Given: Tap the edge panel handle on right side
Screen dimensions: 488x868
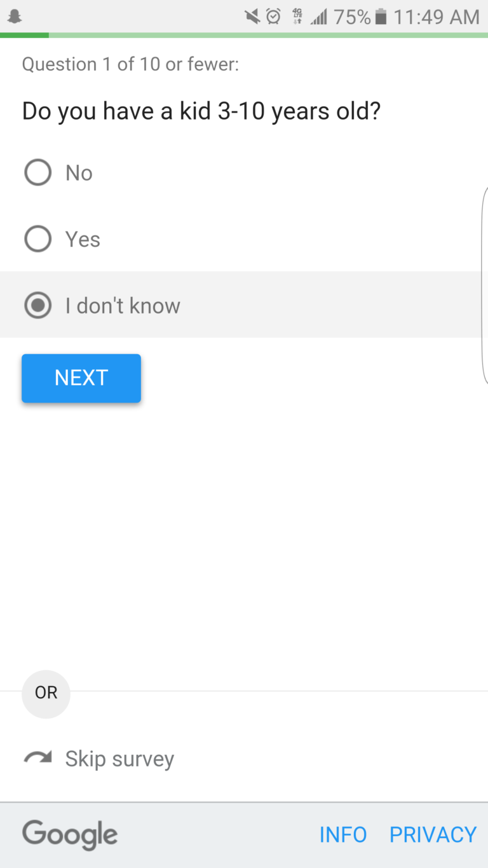Looking at the screenshot, I should tap(484, 285).
